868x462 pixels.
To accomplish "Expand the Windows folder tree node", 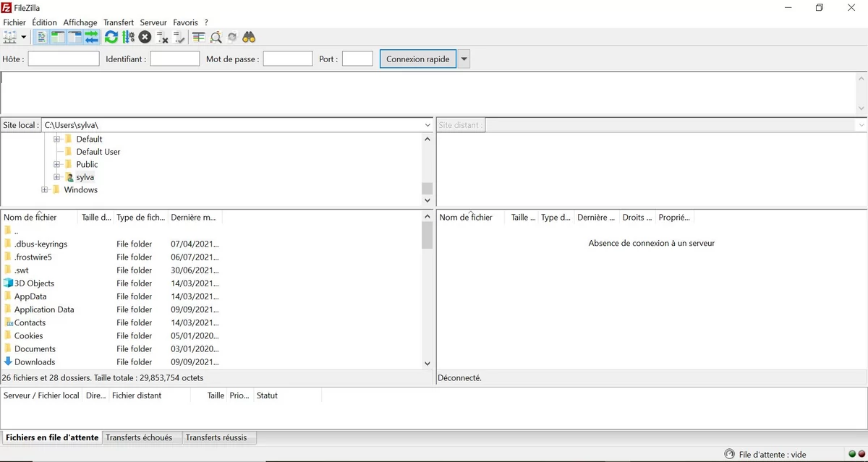I will click(45, 189).
